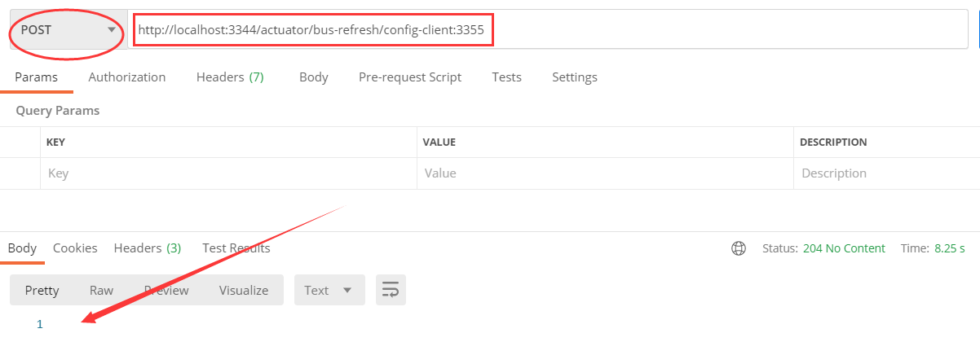Toggle the line wrap icon
Screen dimensions: 980x355
coord(391,290)
